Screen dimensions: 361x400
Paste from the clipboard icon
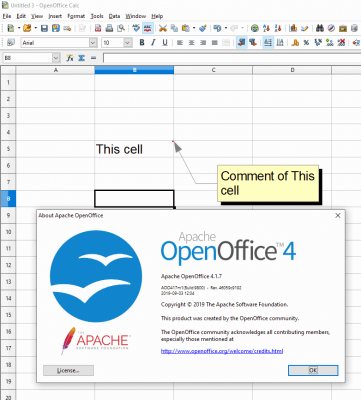click(186, 28)
